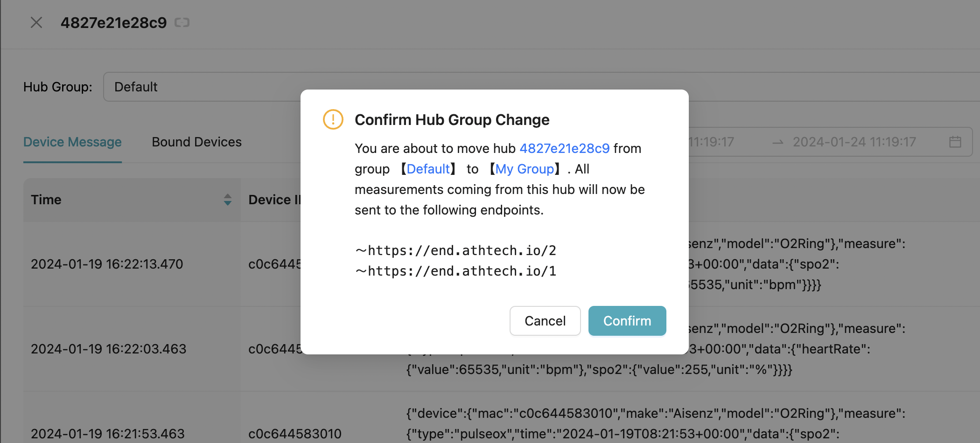Click the date range arrow separator
The image size is (980, 443).
[777, 142]
